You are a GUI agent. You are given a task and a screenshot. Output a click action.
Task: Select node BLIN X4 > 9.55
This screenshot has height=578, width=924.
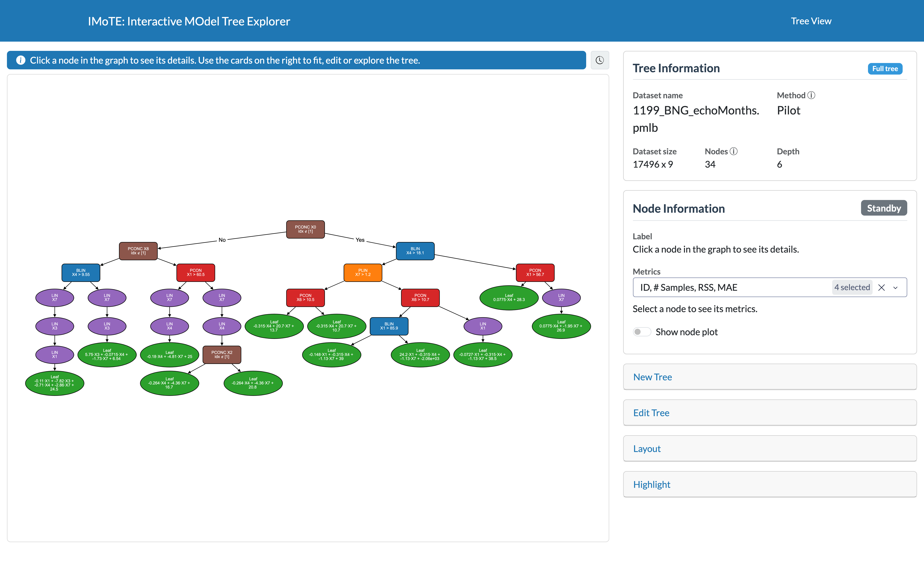pos(81,273)
